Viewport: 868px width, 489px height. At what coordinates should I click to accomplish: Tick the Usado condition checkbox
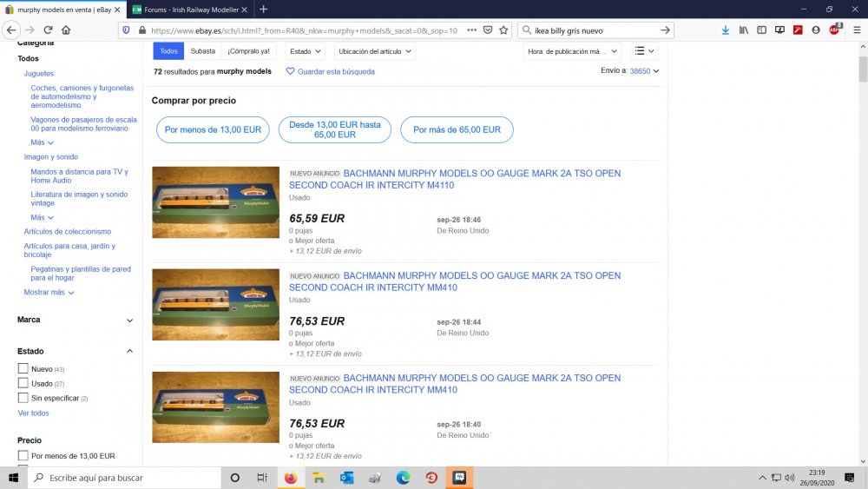pyautogui.click(x=23, y=383)
